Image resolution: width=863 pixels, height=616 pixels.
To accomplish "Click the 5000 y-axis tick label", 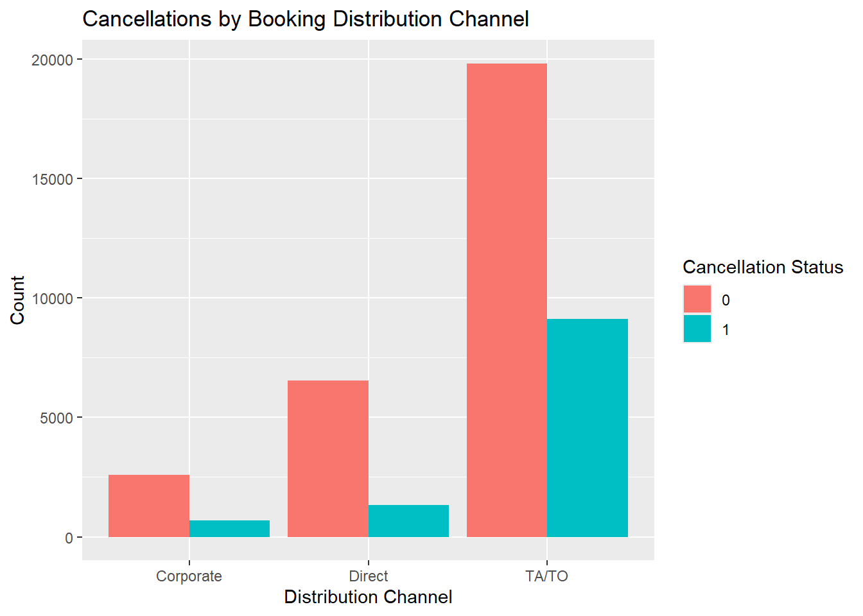I will pos(56,418).
